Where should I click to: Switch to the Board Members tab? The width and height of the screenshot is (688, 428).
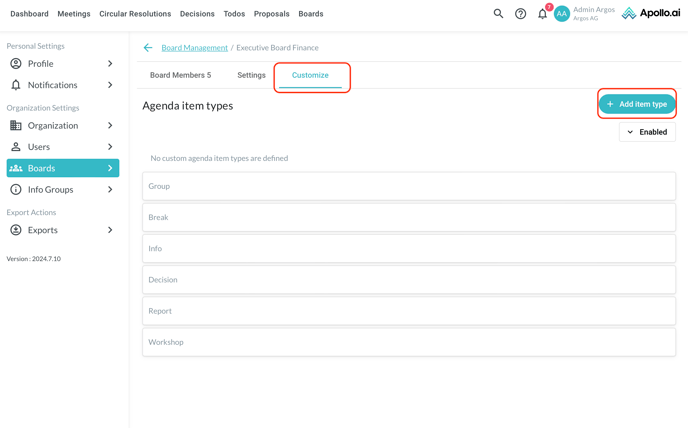click(x=180, y=75)
